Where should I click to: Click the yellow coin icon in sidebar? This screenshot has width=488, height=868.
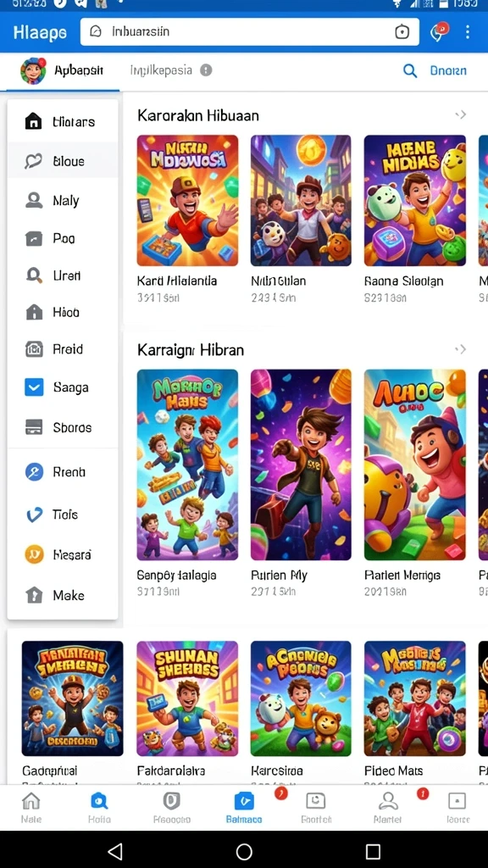(x=34, y=554)
